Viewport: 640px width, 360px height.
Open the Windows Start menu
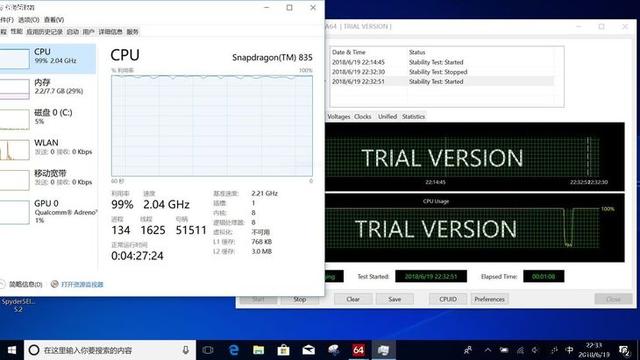[11, 350]
